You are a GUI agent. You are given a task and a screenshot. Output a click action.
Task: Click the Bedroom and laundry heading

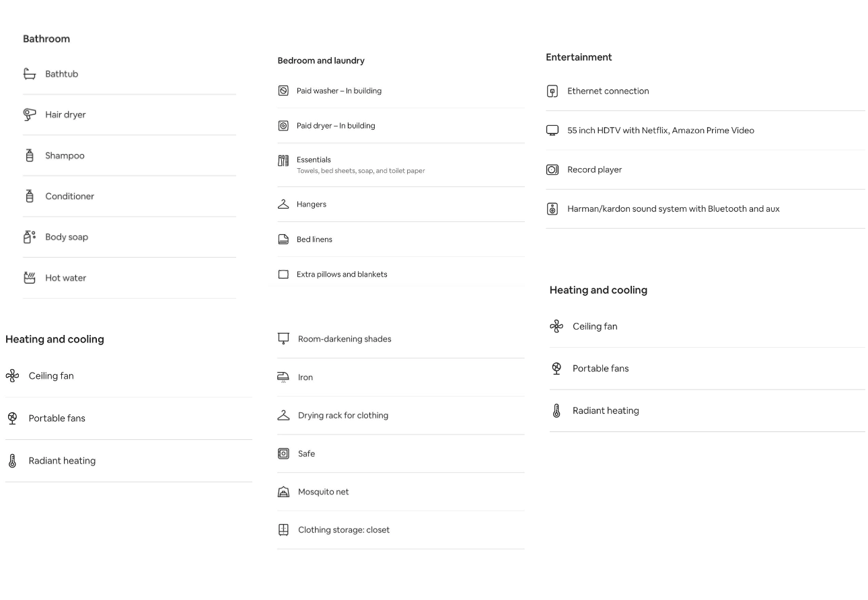coord(321,61)
